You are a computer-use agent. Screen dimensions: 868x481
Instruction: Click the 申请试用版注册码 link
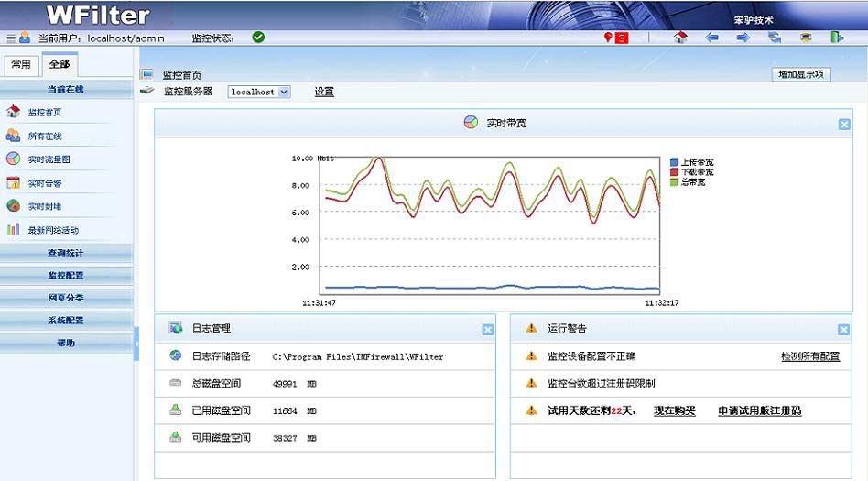(760, 410)
